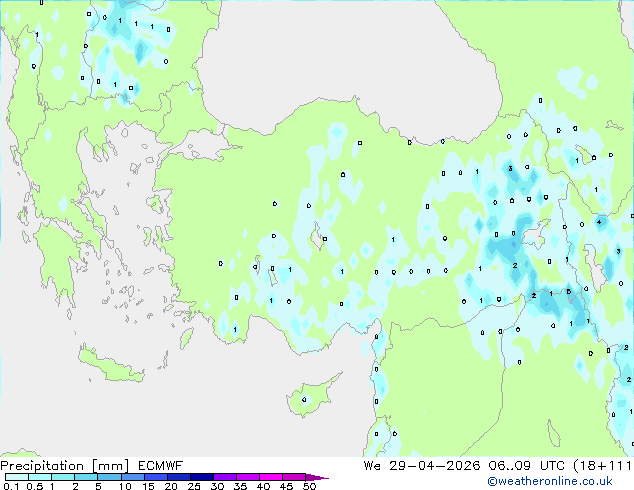Click the "ECMWF" model label
The width and height of the screenshot is (634, 490).
click(x=161, y=466)
